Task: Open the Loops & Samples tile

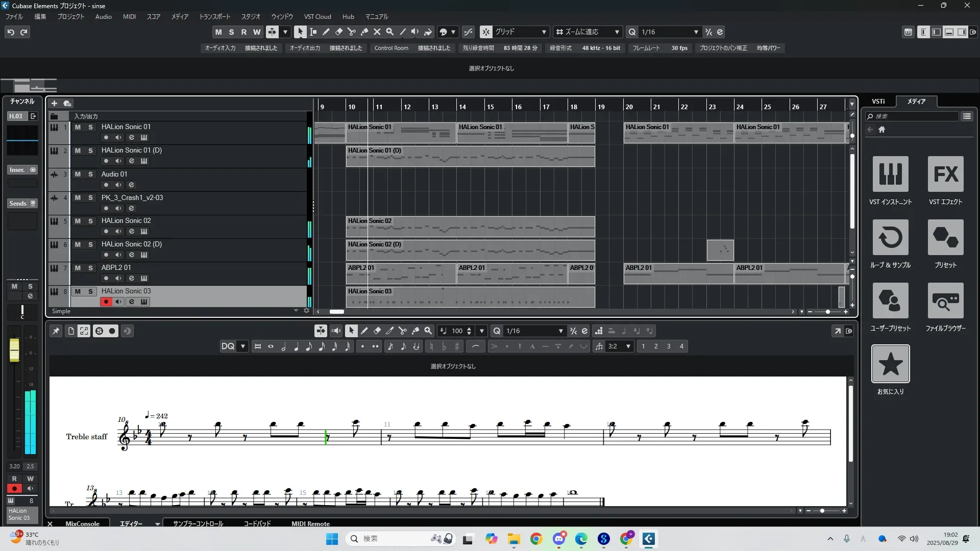Action: [x=890, y=237]
